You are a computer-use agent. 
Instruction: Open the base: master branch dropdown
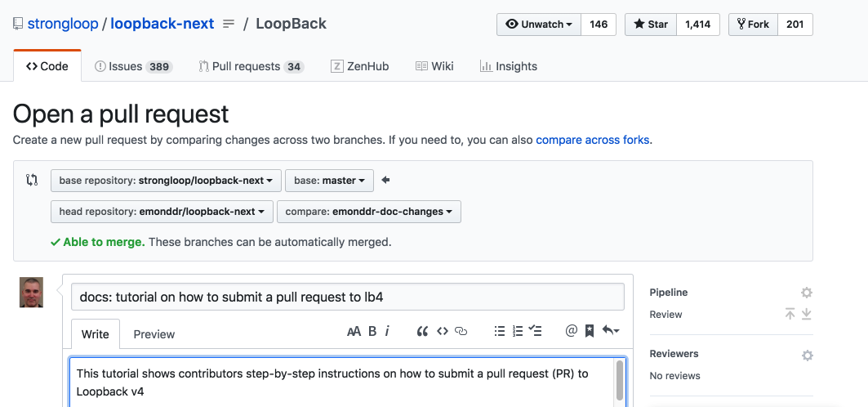330,180
